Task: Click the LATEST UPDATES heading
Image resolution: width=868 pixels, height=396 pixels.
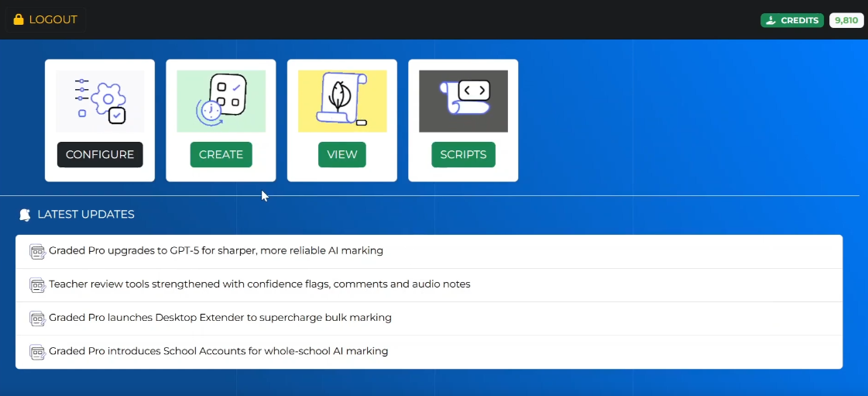Action: 86,215
